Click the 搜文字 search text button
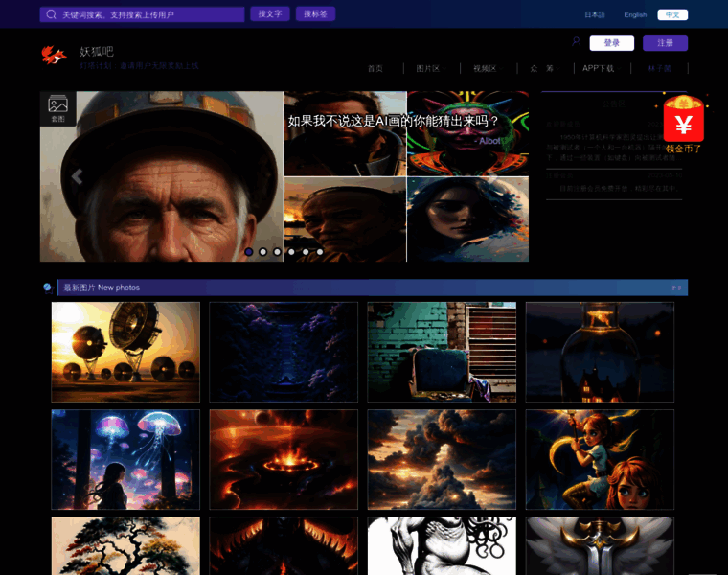 click(270, 14)
